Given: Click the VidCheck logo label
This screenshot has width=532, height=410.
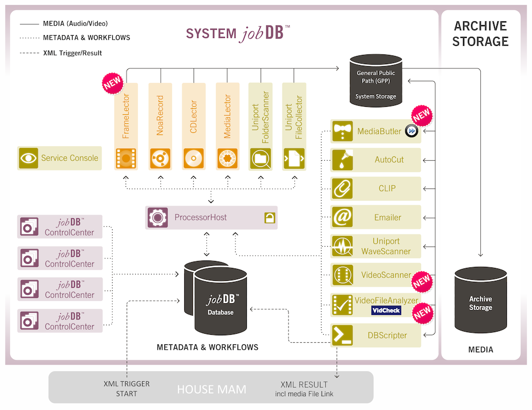Looking at the screenshot, I should click(386, 311).
